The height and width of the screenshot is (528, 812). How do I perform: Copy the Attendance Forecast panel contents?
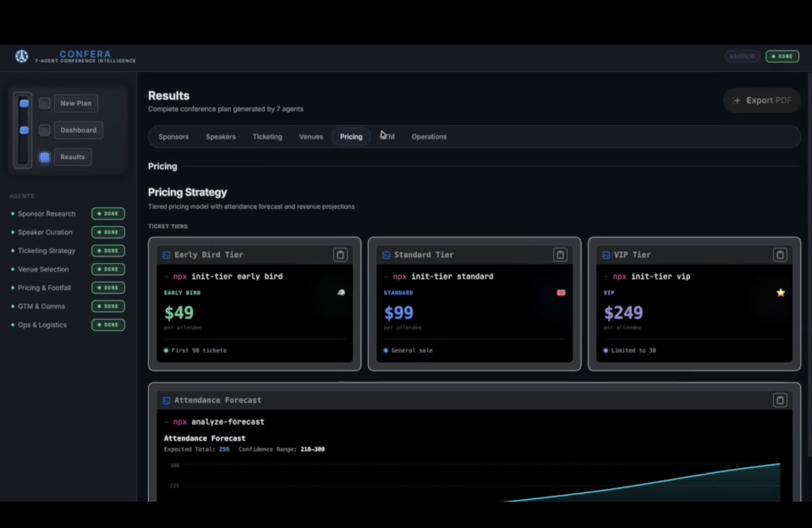click(x=780, y=400)
